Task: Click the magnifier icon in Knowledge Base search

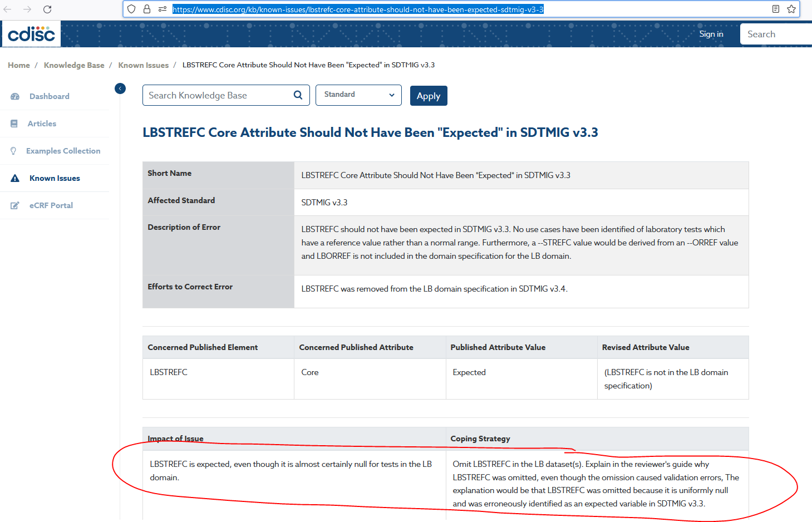Action: [298, 95]
